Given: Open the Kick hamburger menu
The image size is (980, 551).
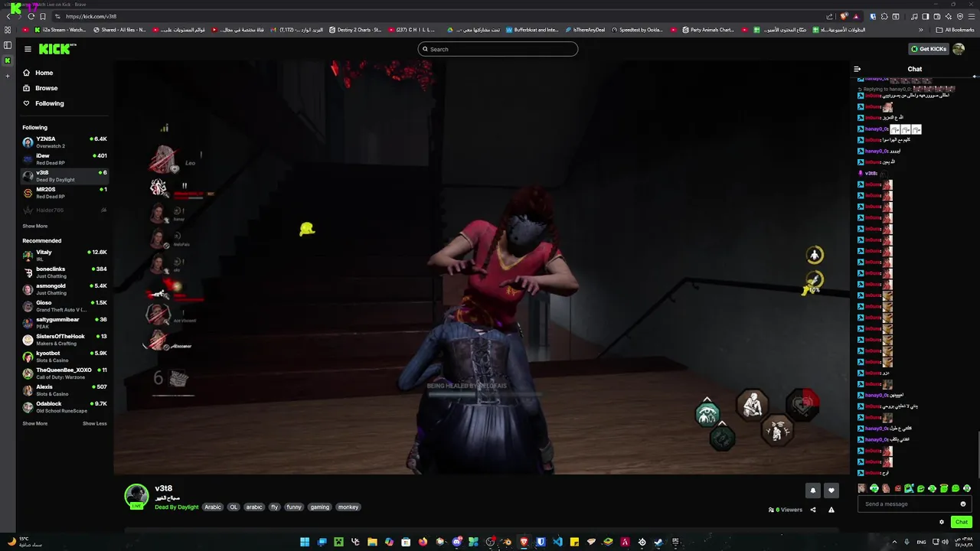Looking at the screenshot, I should click(28, 49).
